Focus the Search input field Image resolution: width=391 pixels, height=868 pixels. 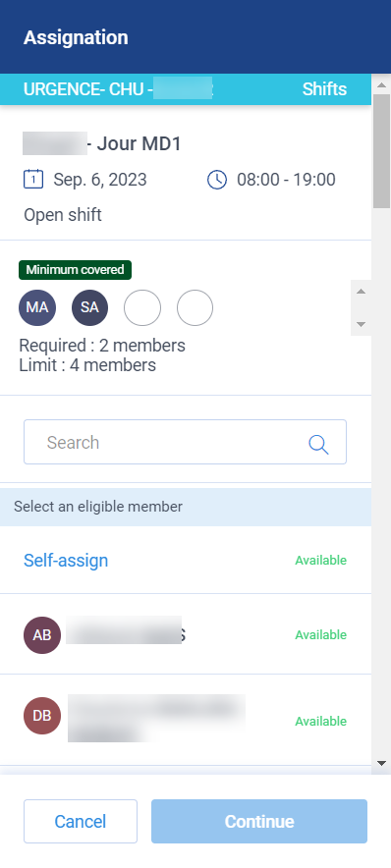(x=185, y=442)
